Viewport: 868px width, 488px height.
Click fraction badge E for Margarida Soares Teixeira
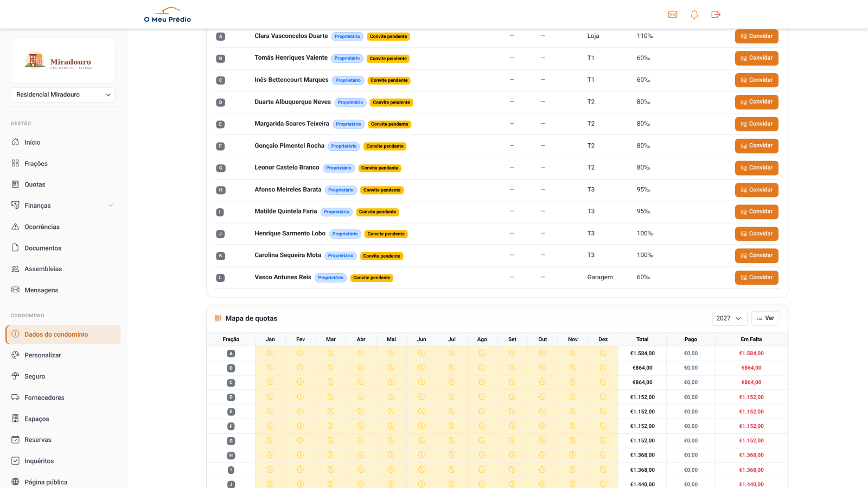coord(220,124)
